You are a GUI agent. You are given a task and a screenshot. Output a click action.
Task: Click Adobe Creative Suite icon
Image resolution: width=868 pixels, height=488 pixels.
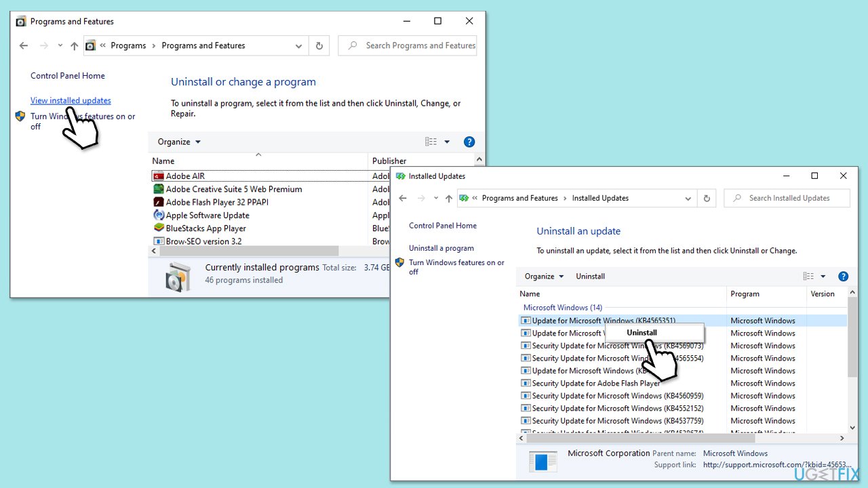click(159, 189)
